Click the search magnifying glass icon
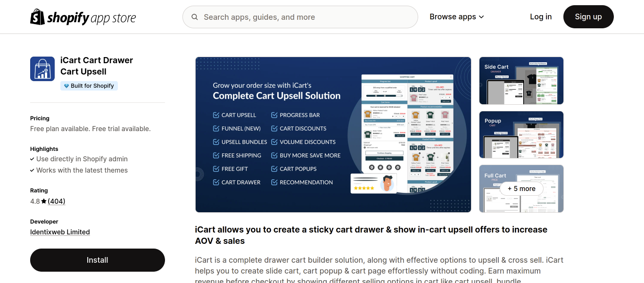644x283 pixels. [195, 17]
